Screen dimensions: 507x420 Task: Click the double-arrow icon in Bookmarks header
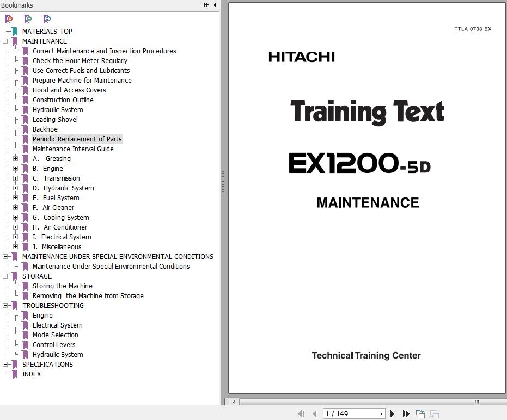coord(206,5)
